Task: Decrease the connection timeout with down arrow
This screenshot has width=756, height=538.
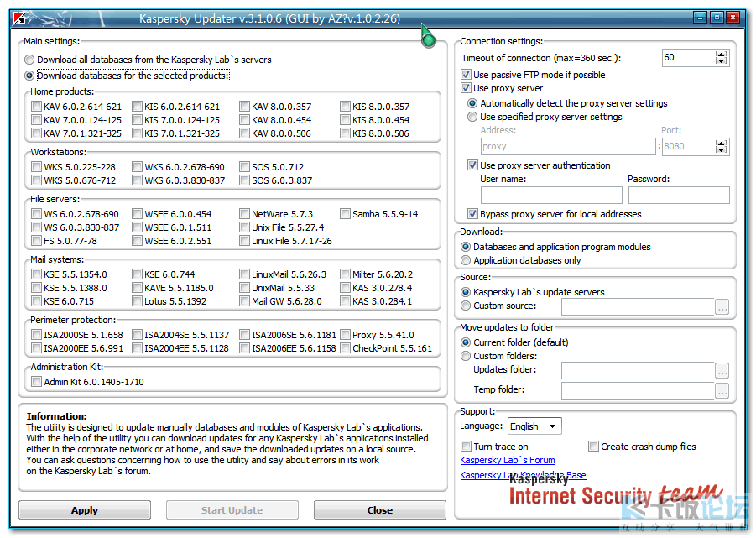Action: (722, 61)
